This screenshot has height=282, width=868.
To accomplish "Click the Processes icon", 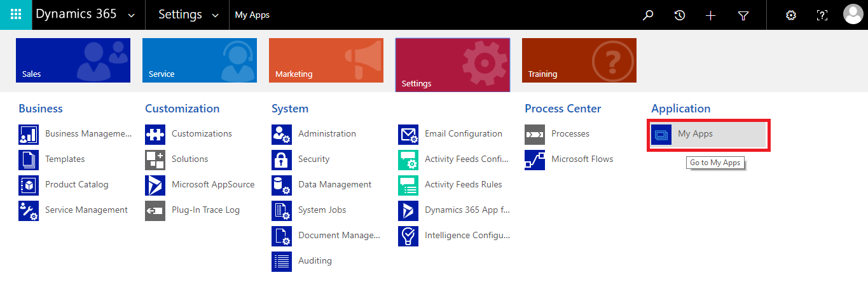I will pos(535,134).
